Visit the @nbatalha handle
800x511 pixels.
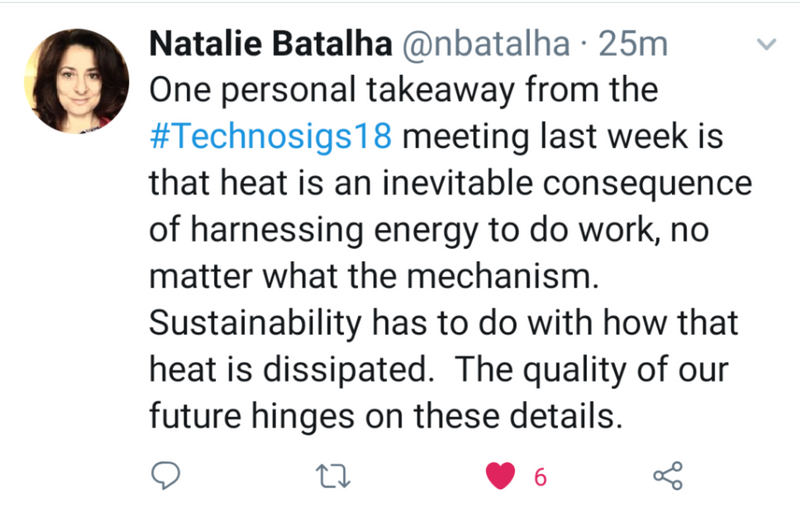487,45
